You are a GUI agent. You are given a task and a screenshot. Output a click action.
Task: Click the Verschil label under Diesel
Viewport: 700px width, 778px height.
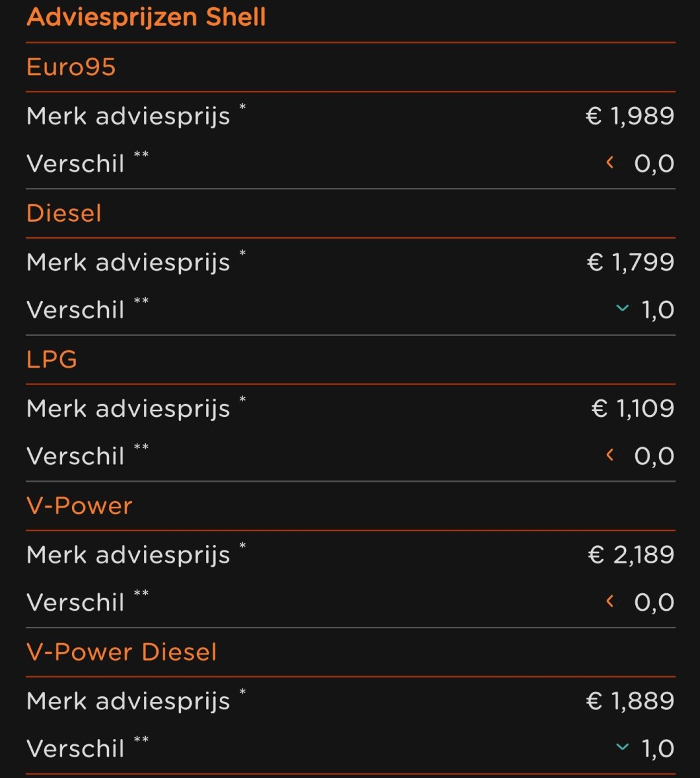pos(75,310)
